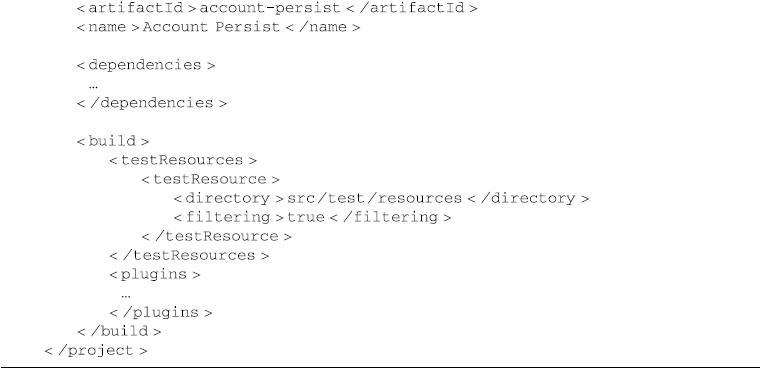Image resolution: width=761 pixels, height=369 pixels.
Task: Click the opening build tag
Action: click(113, 141)
